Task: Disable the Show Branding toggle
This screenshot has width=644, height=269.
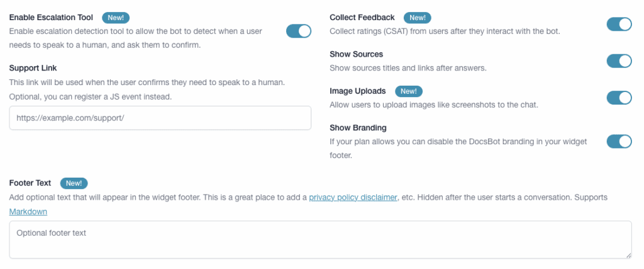Action: [618, 141]
